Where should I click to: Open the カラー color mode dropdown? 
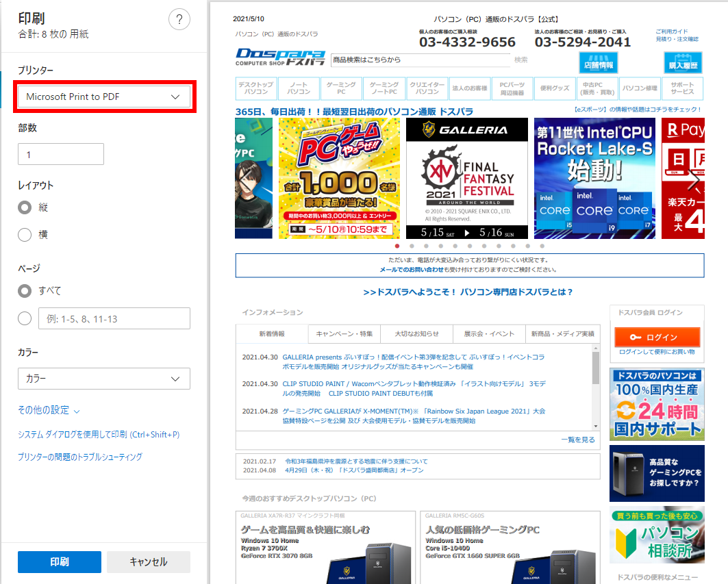tap(104, 379)
